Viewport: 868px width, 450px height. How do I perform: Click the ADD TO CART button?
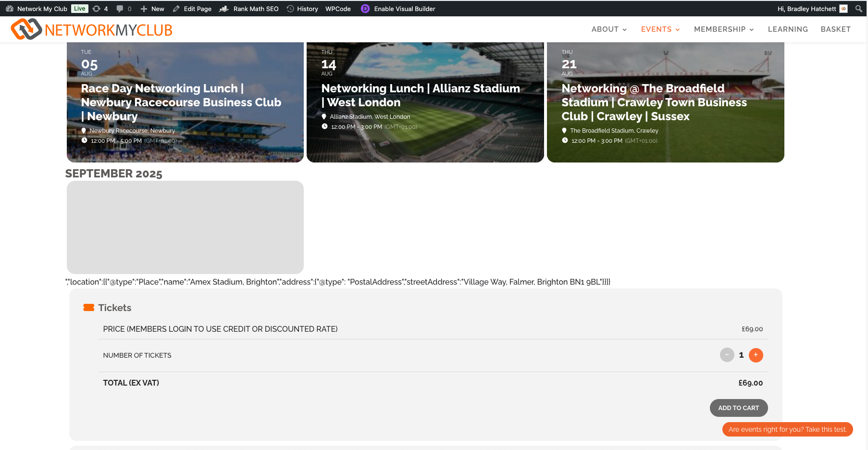pos(738,408)
